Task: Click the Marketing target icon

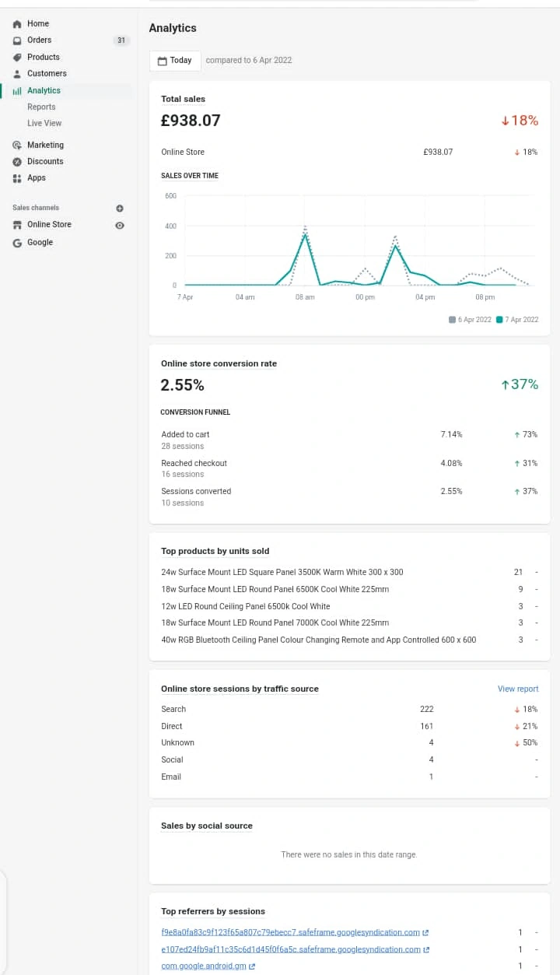Action: pyautogui.click(x=17, y=146)
